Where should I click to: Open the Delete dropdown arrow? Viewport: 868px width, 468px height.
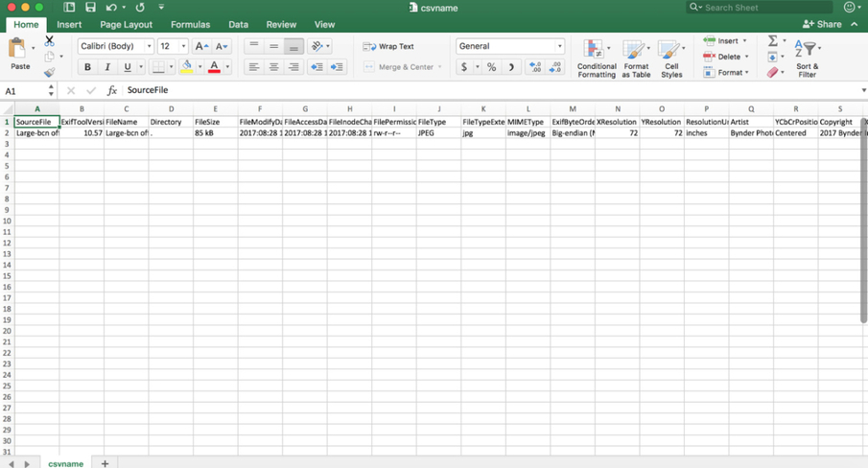[x=747, y=57]
